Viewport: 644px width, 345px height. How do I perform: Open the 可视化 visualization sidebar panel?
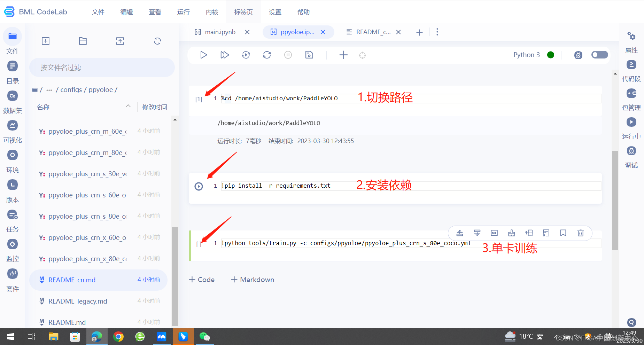(x=13, y=131)
